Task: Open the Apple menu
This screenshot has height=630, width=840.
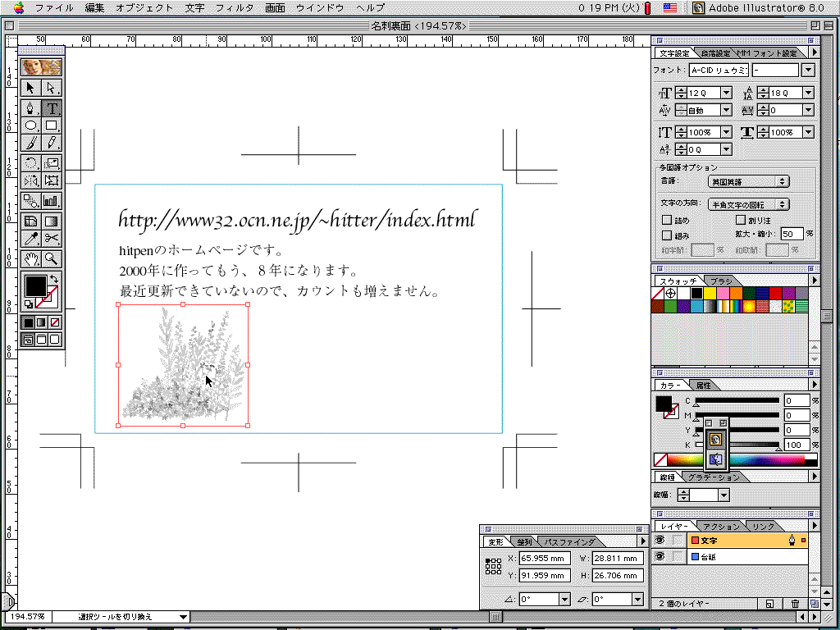Action: (x=19, y=7)
